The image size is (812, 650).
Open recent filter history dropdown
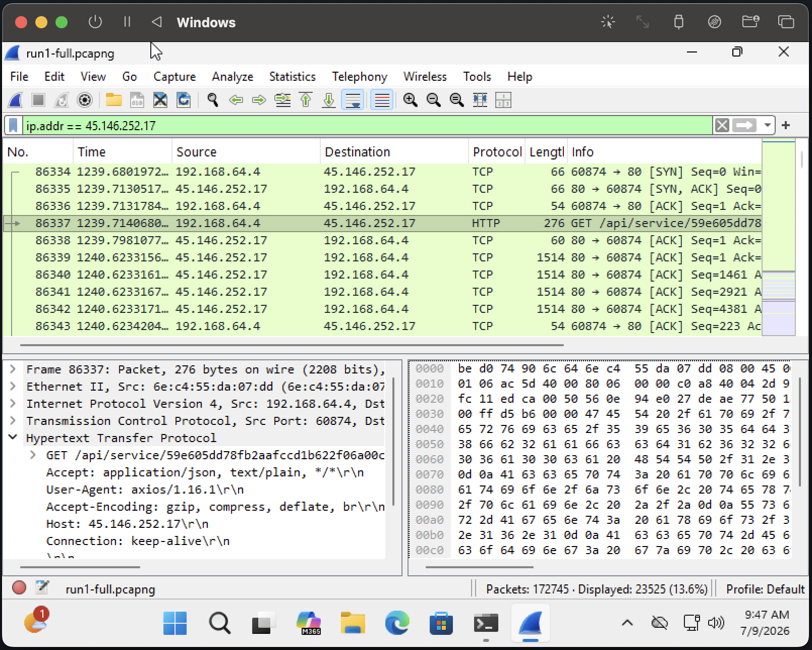pos(768,125)
